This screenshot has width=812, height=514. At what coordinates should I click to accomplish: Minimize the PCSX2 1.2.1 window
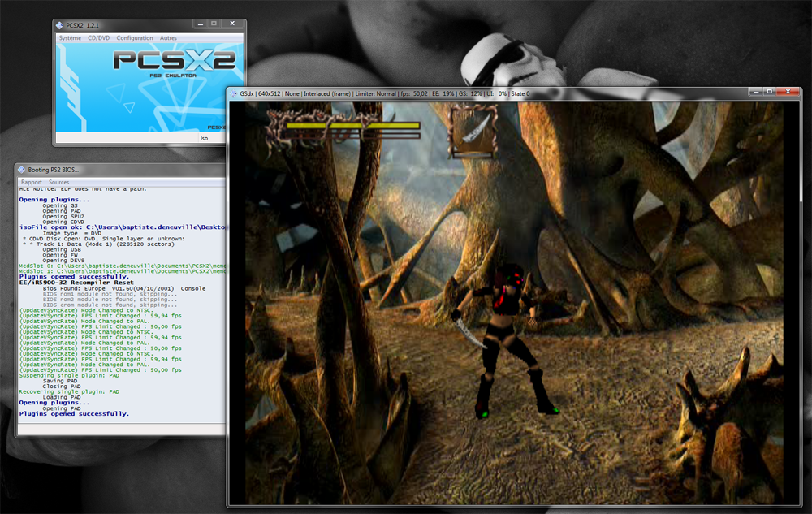[x=201, y=24]
